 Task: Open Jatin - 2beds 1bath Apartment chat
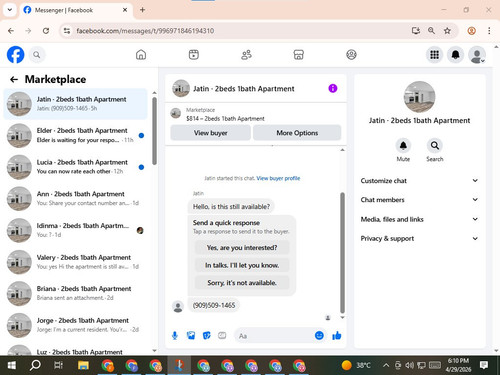75,104
